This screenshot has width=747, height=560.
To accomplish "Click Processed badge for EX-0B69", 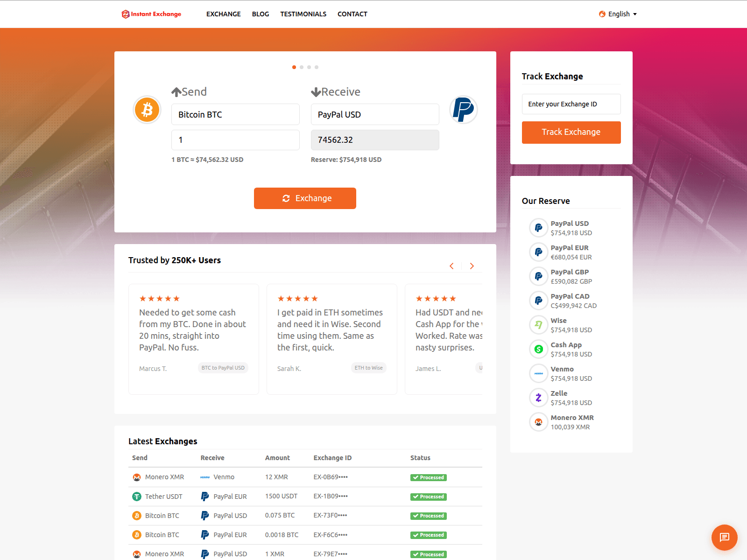I will (429, 477).
